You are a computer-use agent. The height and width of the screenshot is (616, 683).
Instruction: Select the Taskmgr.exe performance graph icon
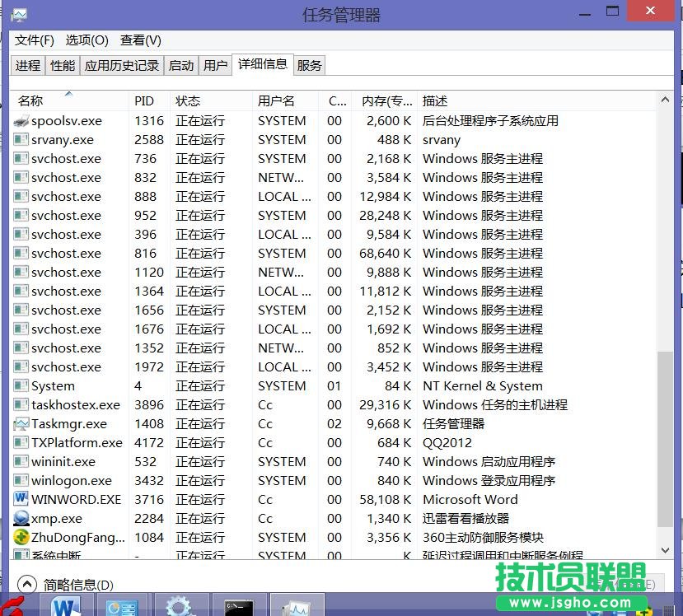click(x=21, y=423)
